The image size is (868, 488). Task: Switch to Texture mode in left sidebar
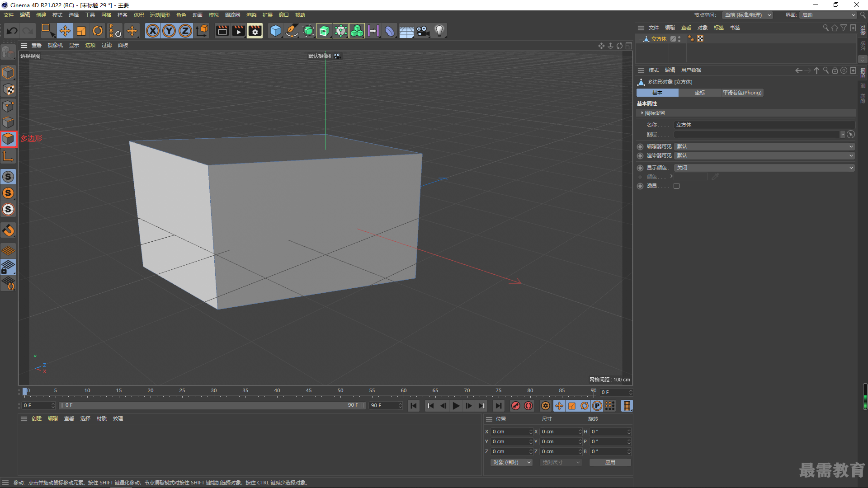pyautogui.click(x=8, y=89)
